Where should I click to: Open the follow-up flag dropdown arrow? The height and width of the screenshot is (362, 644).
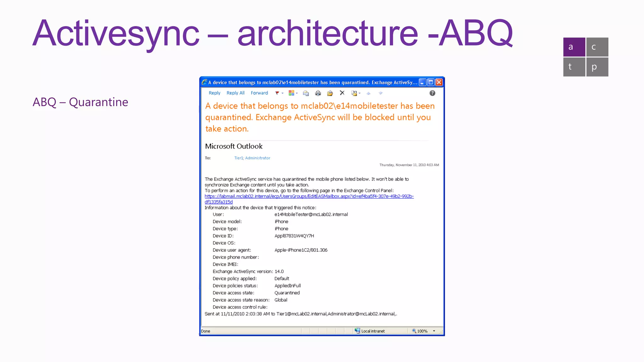[x=282, y=93]
